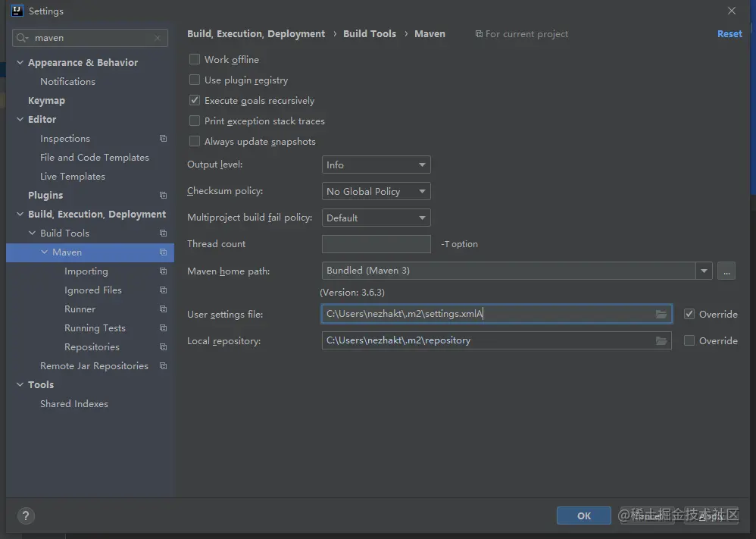
Task: Click the OK button
Action: (583, 515)
